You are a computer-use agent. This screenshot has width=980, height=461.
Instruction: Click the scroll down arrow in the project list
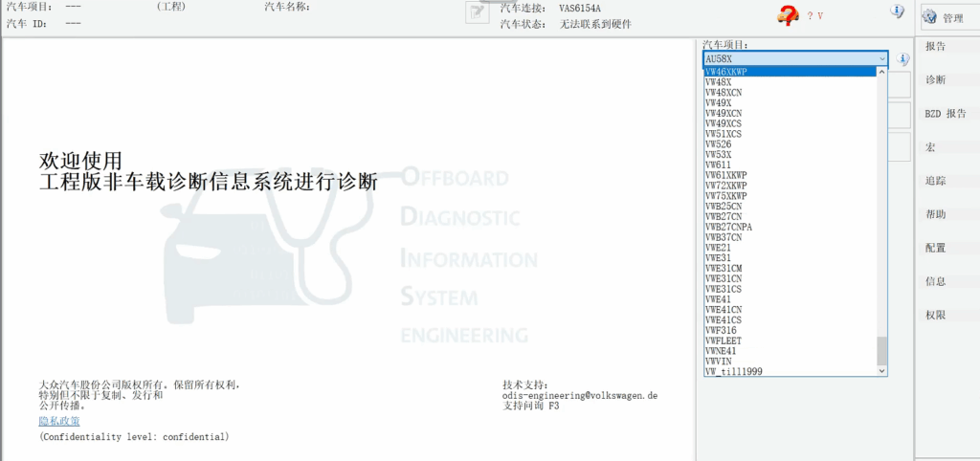pyautogui.click(x=881, y=370)
